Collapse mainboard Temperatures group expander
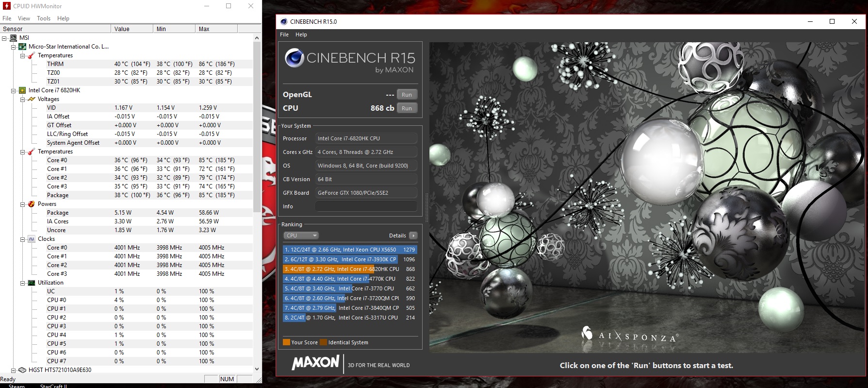Image resolution: width=868 pixels, height=388 pixels. (x=23, y=55)
